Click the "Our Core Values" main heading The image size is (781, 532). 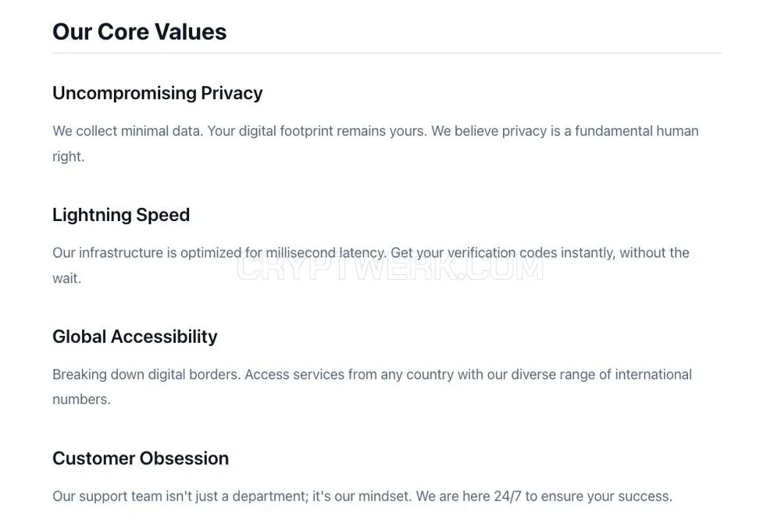pos(140,32)
